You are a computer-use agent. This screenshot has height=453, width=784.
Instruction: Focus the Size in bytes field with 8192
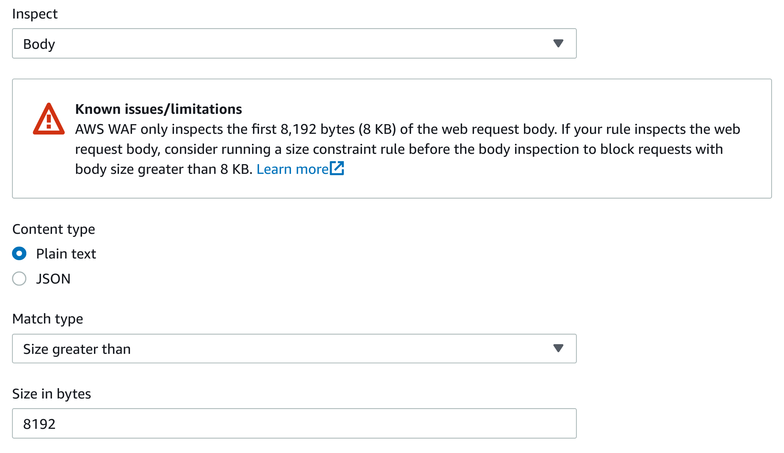(x=294, y=424)
